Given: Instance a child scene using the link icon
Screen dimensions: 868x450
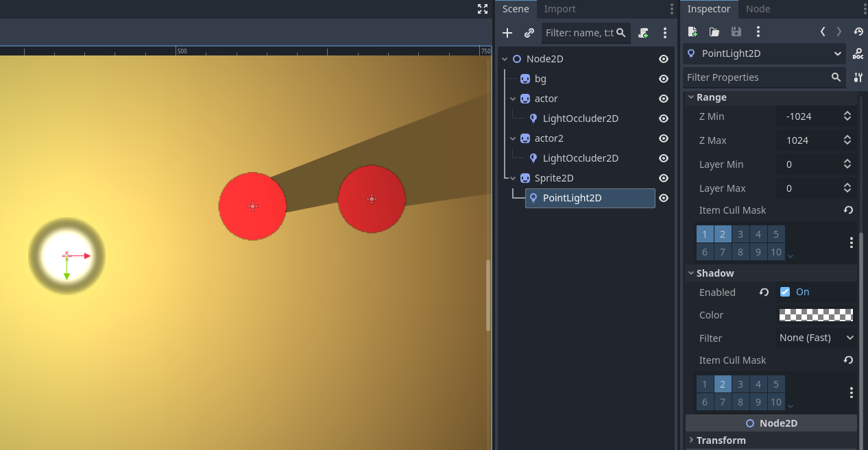Looking at the screenshot, I should point(529,32).
